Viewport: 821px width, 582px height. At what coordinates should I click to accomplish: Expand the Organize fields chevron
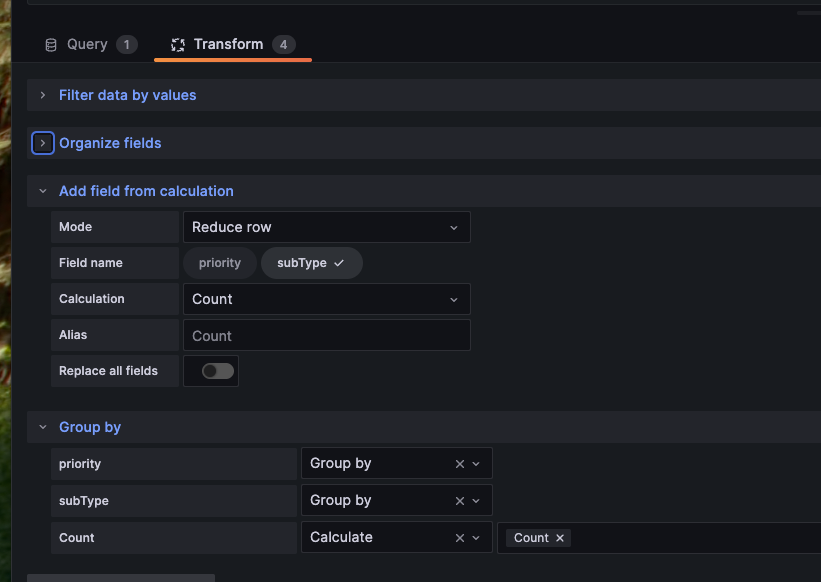pos(43,143)
